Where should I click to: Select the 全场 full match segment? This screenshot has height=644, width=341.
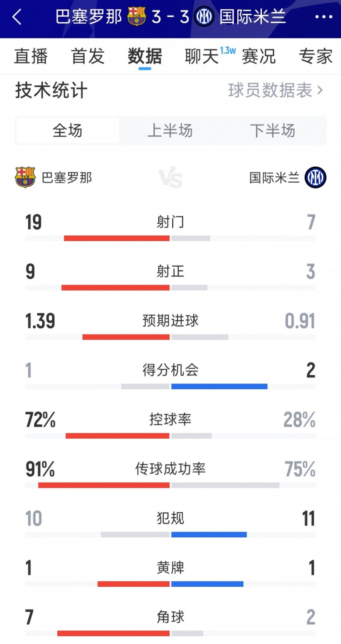(x=68, y=131)
